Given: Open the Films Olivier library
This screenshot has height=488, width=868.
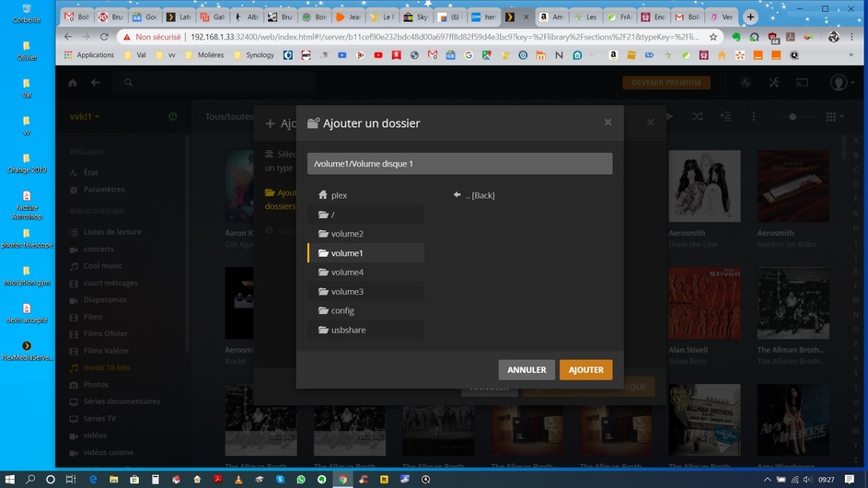Looking at the screenshot, I should click(x=105, y=333).
